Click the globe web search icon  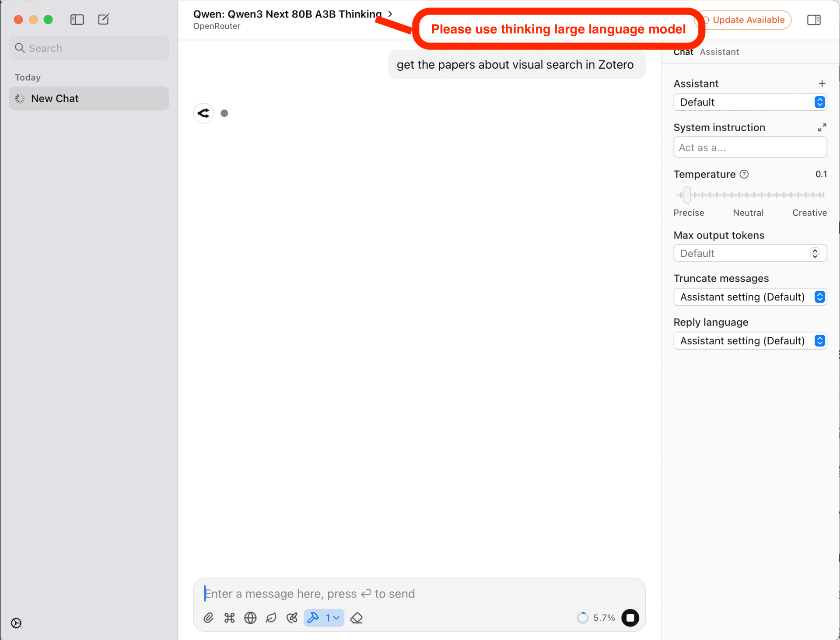[x=250, y=618]
